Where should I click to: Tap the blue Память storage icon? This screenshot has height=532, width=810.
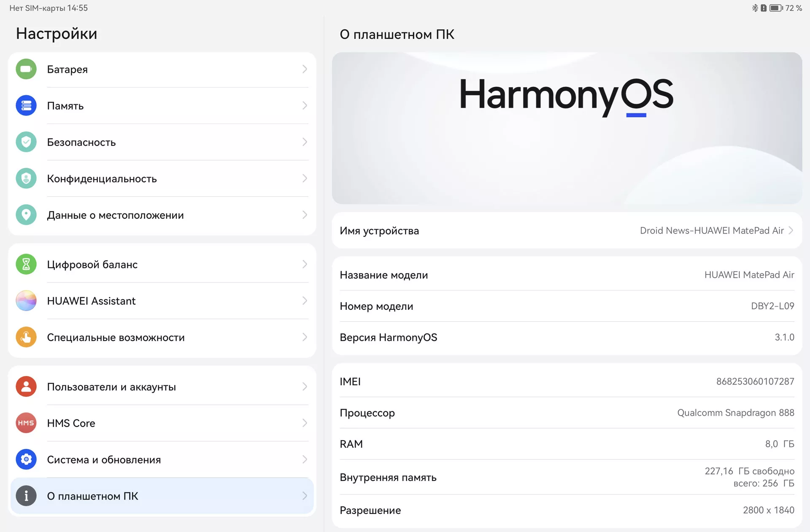point(26,105)
